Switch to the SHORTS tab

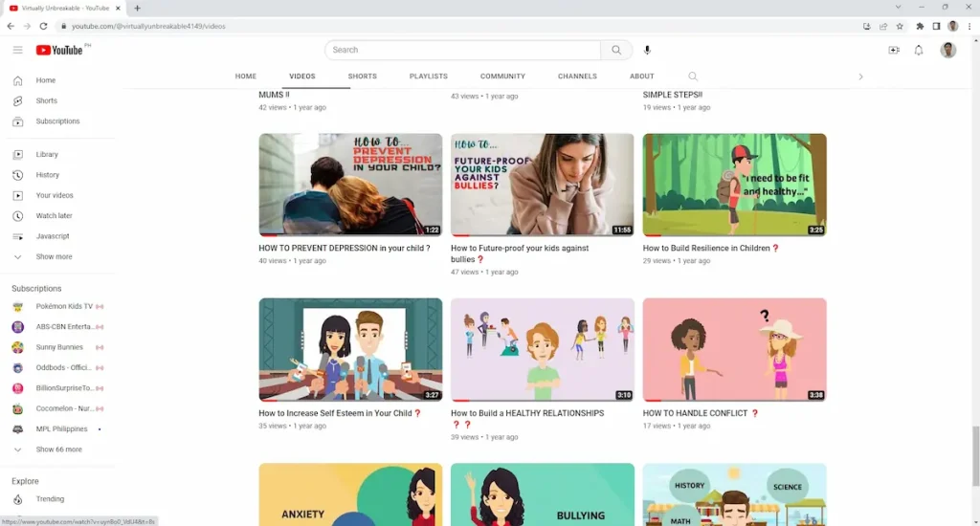[363, 77]
